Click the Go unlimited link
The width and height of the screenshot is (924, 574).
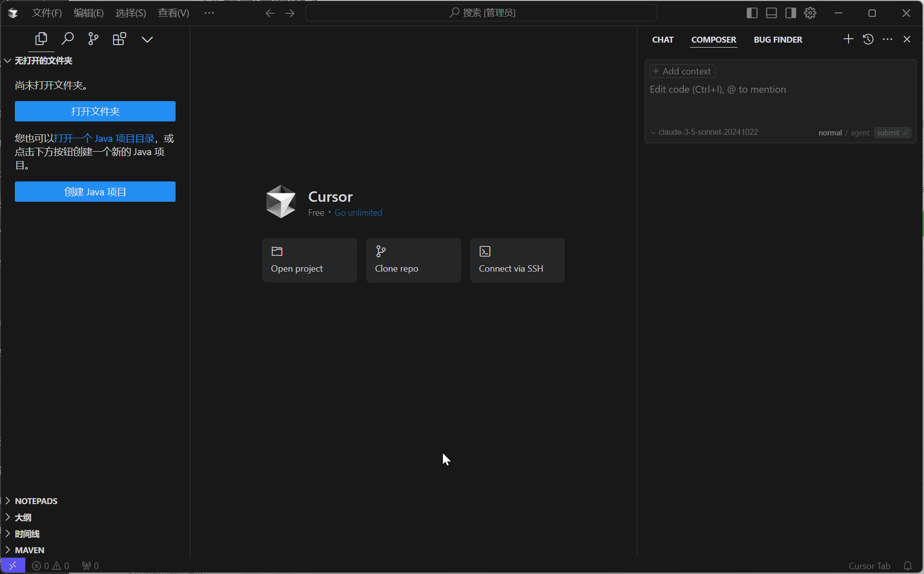(x=358, y=213)
